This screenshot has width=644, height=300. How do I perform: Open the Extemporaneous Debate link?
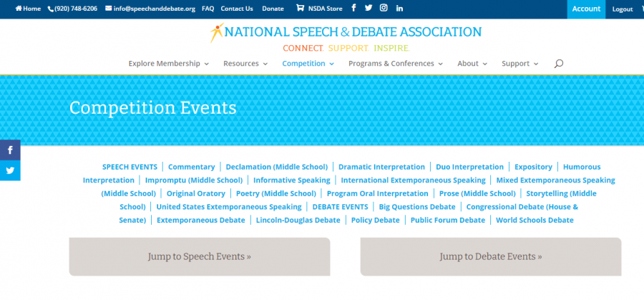(x=201, y=220)
